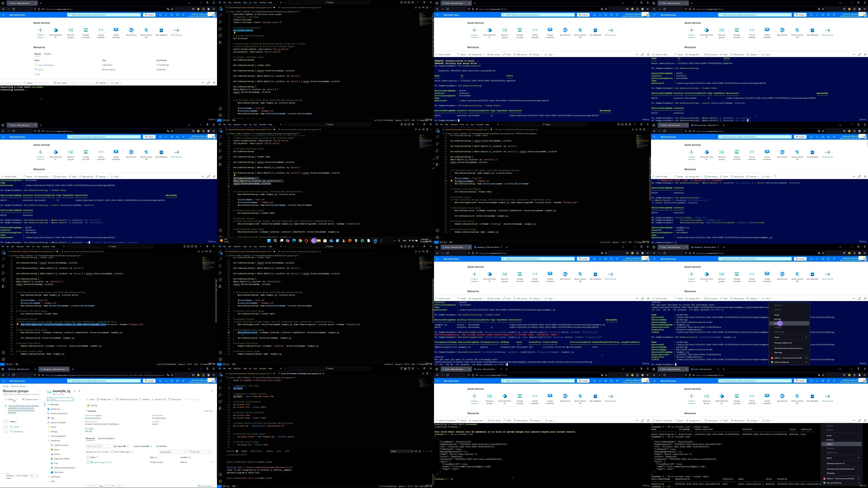
Task: Click 'Export to CSV' button
Action: (x=159, y=399)
